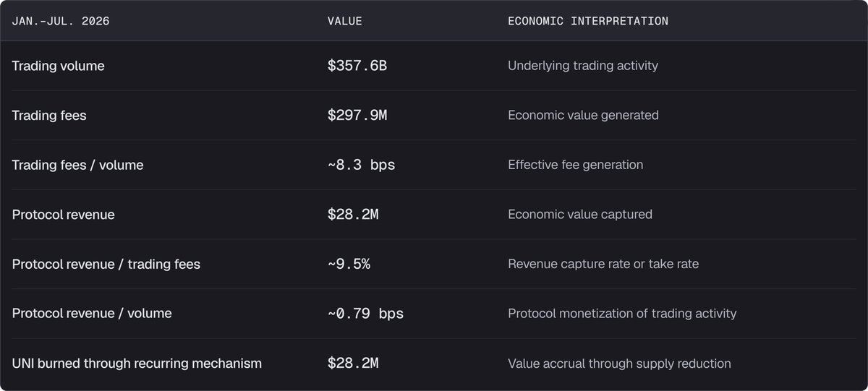Click the Economic value generated text
The image size is (868, 391).
pyautogui.click(x=583, y=116)
